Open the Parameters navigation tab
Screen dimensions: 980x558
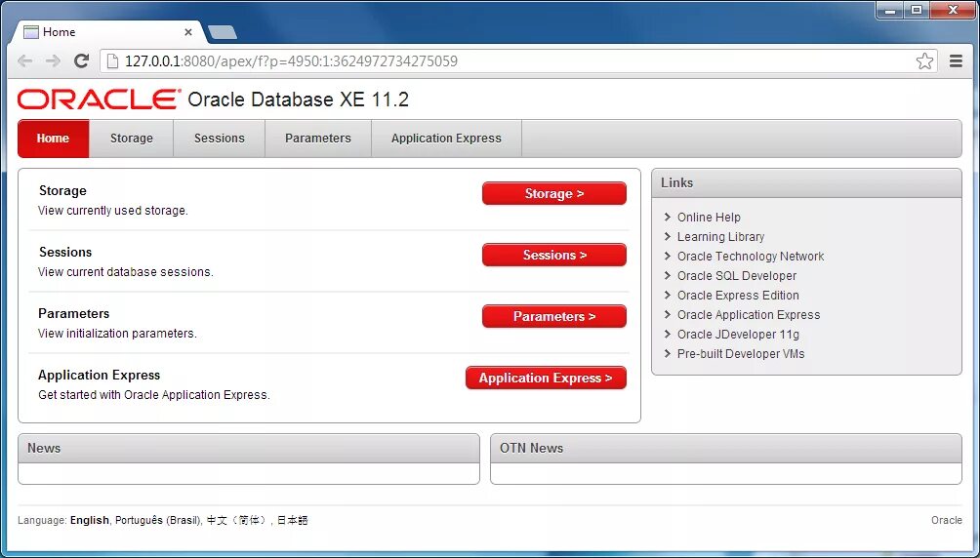pyautogui.click(x=318, y=139)
